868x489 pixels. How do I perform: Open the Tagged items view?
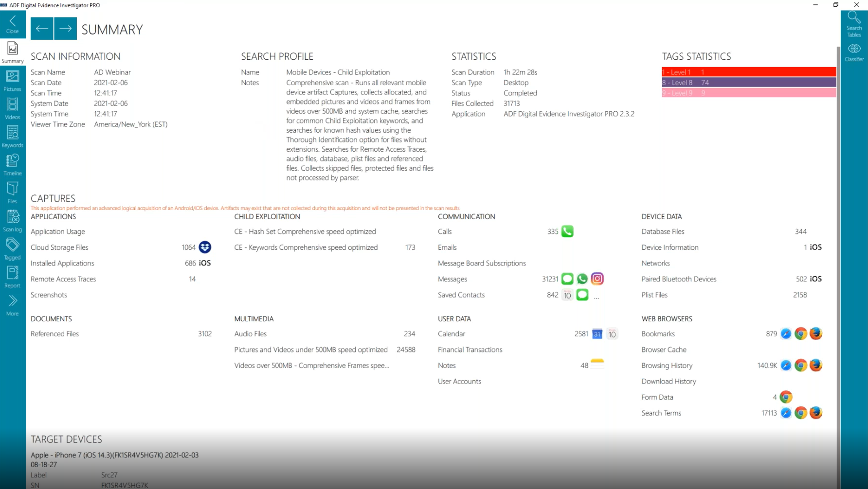13,249
